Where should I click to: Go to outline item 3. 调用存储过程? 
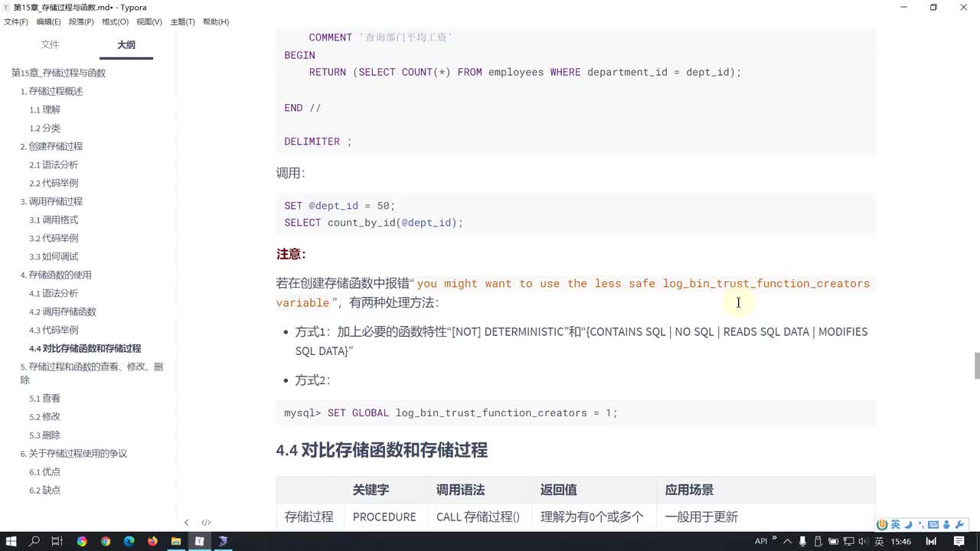pos(51,201)
